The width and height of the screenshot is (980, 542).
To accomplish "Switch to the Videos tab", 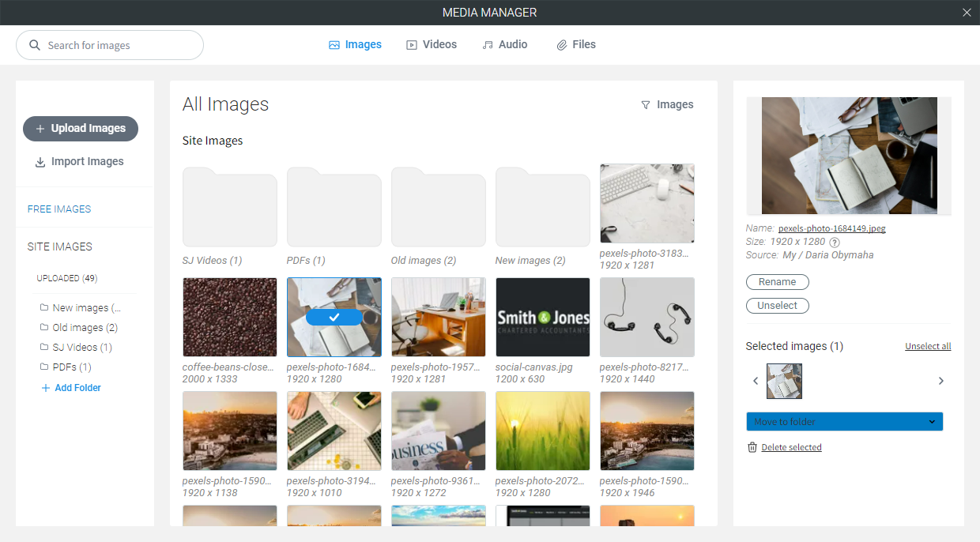I will [432, 45].
